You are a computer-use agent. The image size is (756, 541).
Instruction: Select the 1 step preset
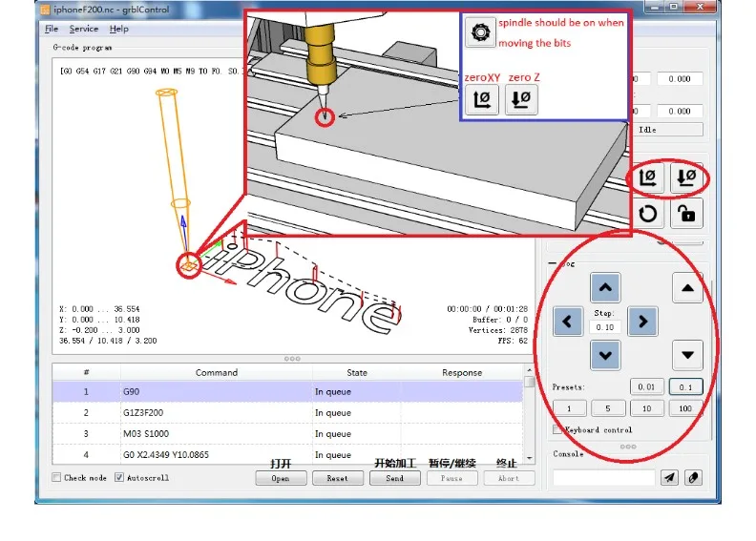tap(570, 408)
